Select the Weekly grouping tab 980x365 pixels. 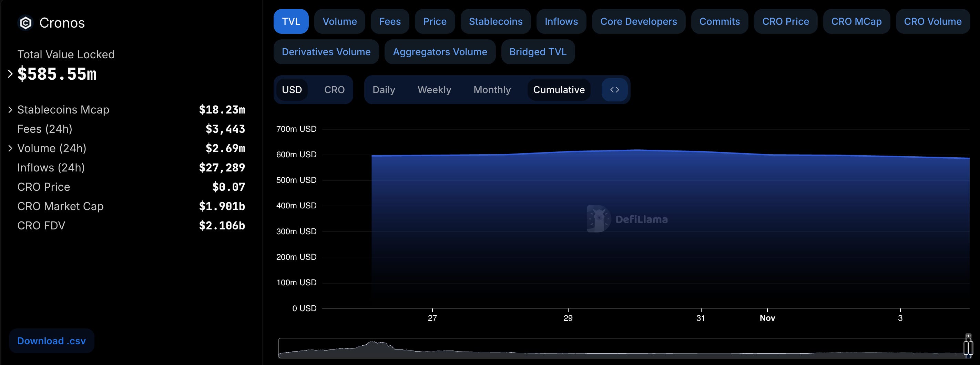pyautogui.click(x=435, y=90)
